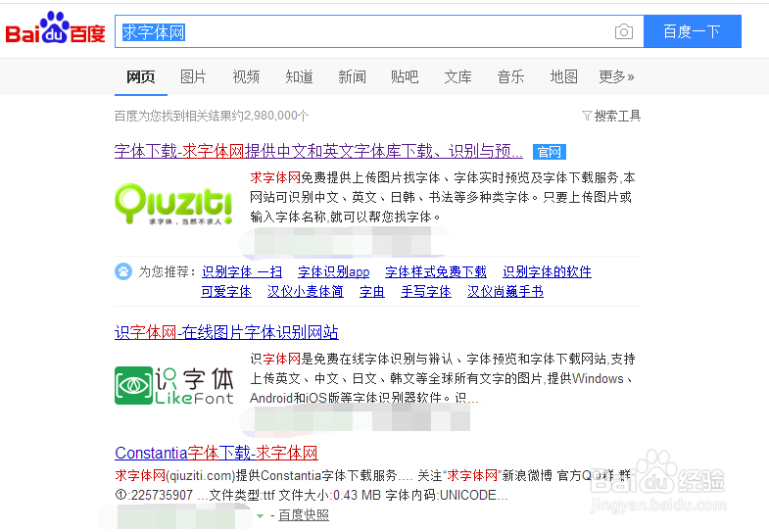769x532 pixels.
Task: Open 手写字体 suggestion
Action: (426, 292)
